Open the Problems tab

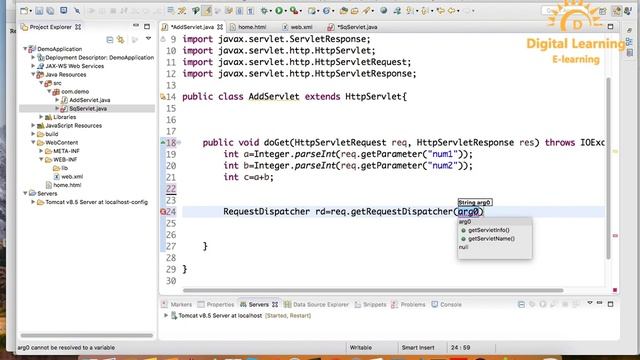(x=409, y=304)
